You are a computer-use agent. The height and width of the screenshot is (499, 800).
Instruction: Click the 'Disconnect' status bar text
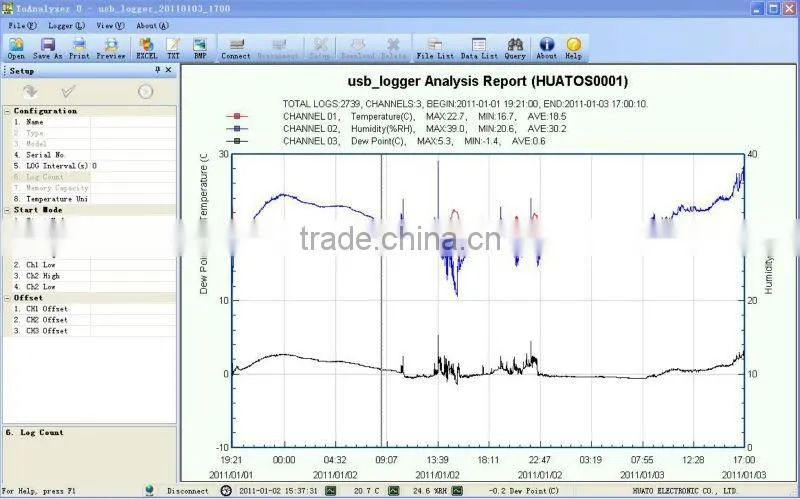(x=188, y=491)
